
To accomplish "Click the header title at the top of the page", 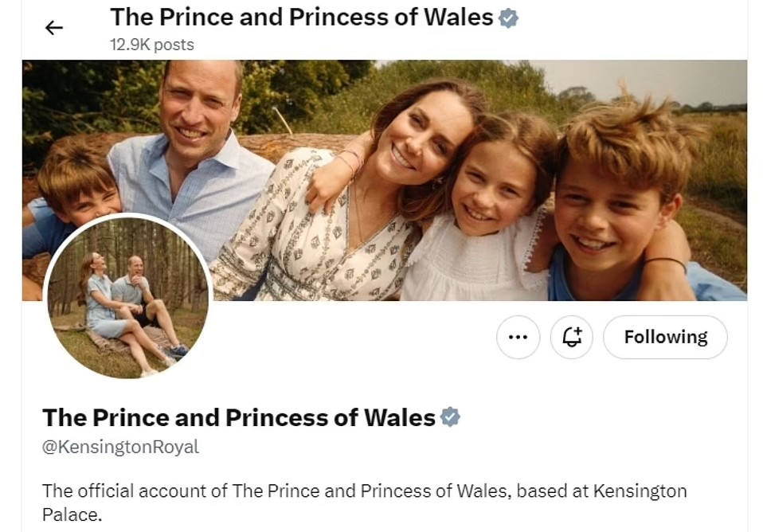I will pos(301,17).
